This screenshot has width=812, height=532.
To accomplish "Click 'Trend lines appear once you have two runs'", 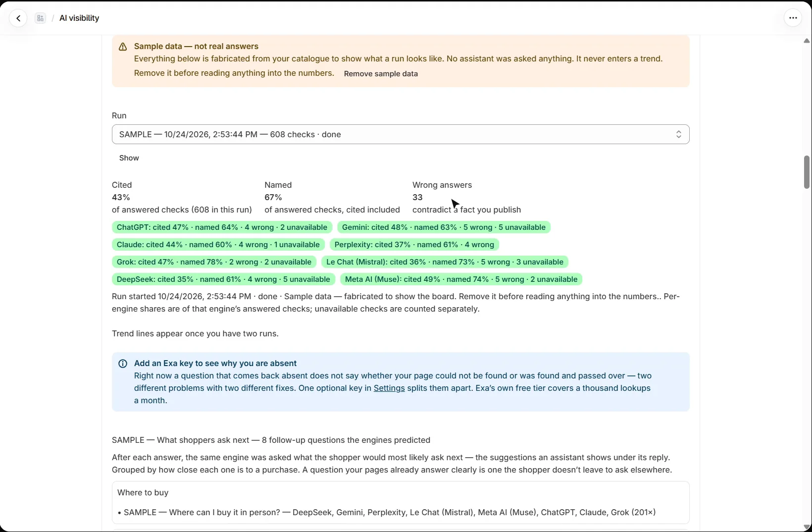I will (x=195, y=334).
